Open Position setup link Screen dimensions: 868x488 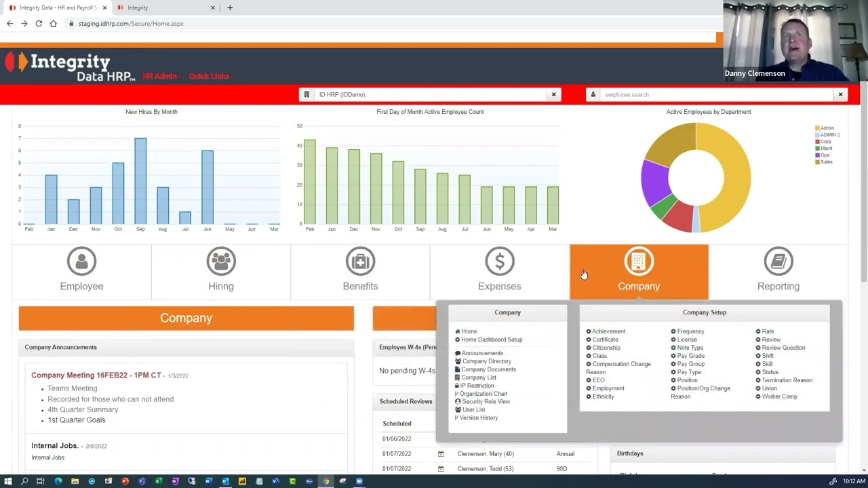tap(684, 380)
